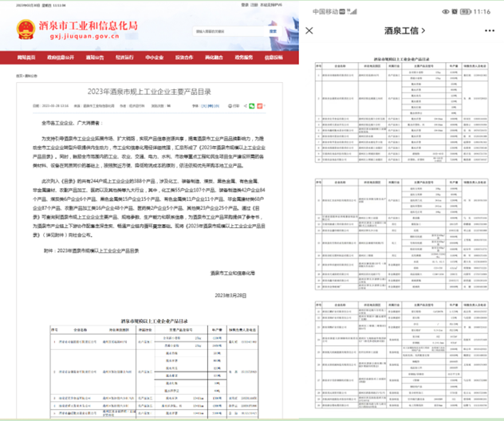Viewport: 504px width, 421px height.
Task: Click the 打印 print link
Action: (236, 106)
